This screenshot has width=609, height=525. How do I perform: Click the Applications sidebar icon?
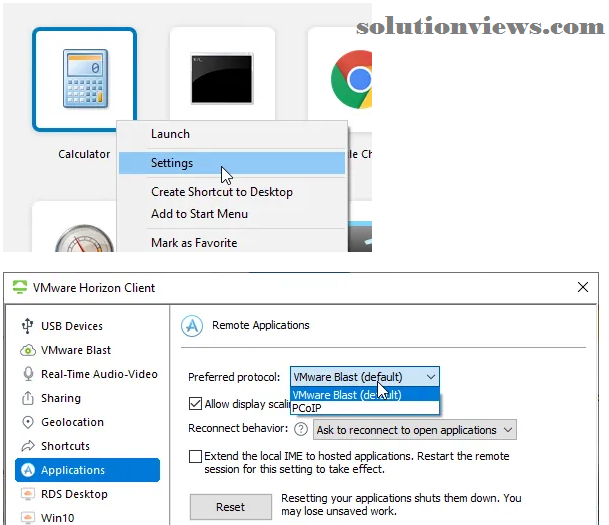pyautogui.click(x=28, y=470)
